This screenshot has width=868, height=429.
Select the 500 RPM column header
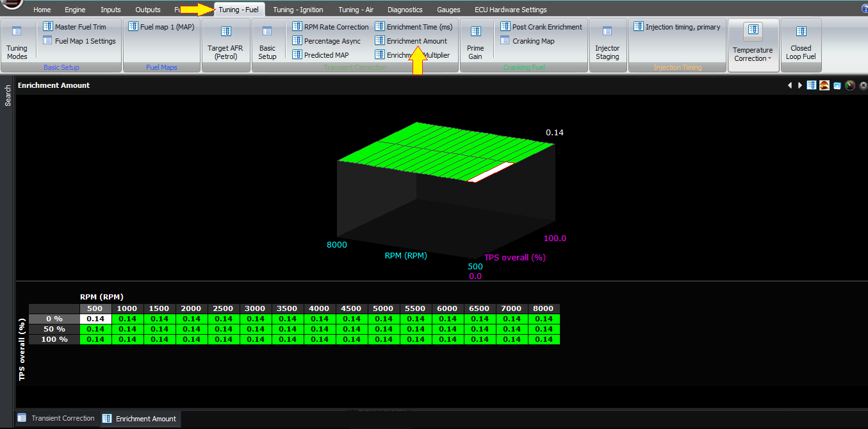click(x=95, y=308)
